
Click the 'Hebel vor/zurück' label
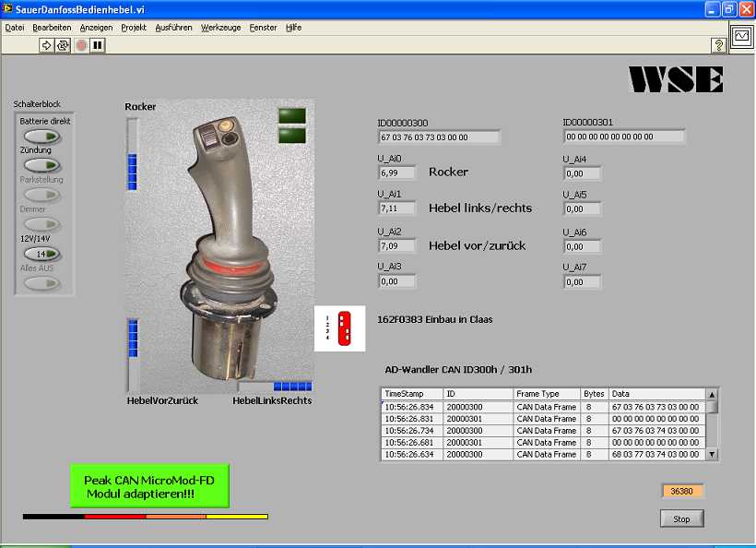pyautogui.click(x=478, y=245)
